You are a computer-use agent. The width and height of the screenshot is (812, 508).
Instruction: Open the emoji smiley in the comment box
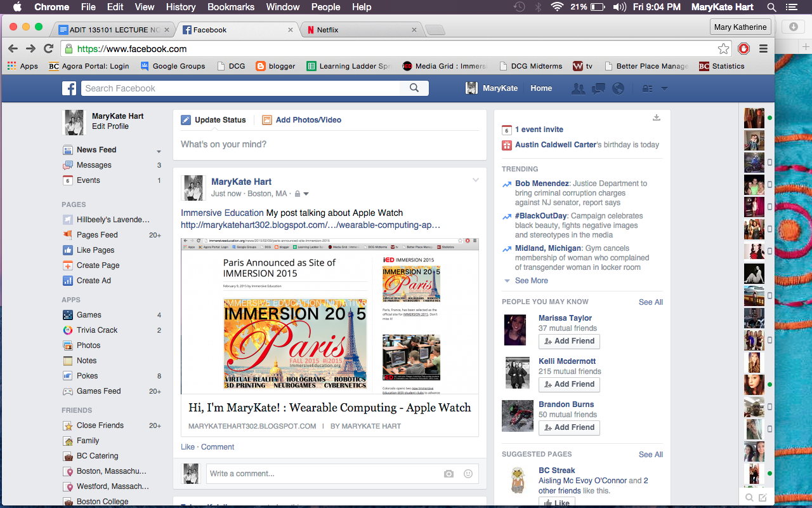click(x=468, y=474)
